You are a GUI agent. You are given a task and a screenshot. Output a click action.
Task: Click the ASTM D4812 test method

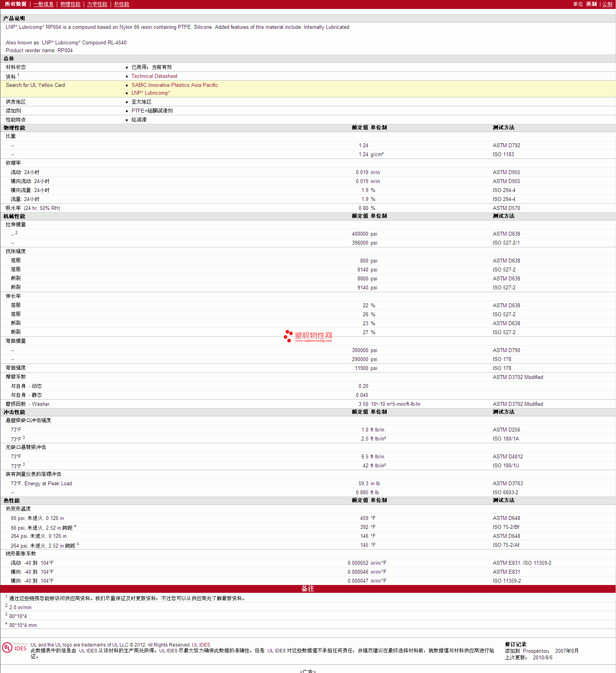(x=508, y=457)
